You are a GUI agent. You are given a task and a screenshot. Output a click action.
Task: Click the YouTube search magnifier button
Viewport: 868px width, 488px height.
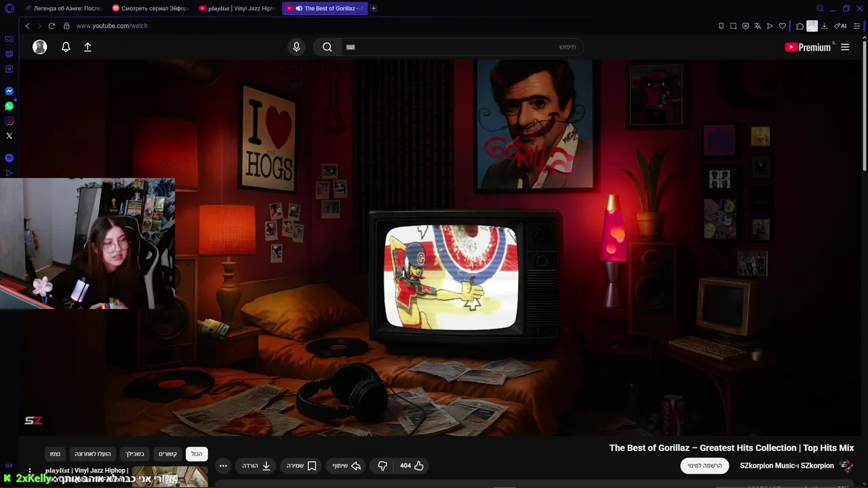tap(328, 47)
